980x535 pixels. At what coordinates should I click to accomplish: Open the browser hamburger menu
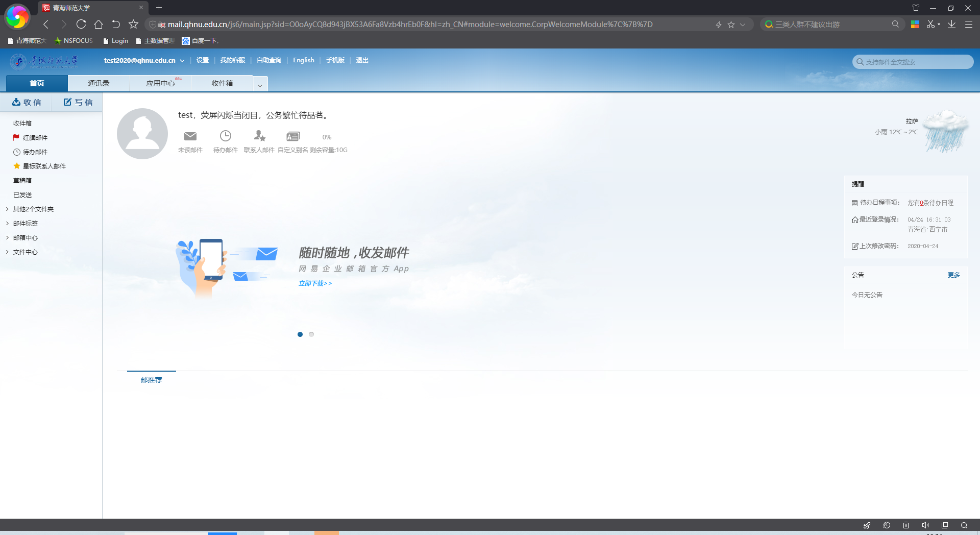tap(968, 24)
